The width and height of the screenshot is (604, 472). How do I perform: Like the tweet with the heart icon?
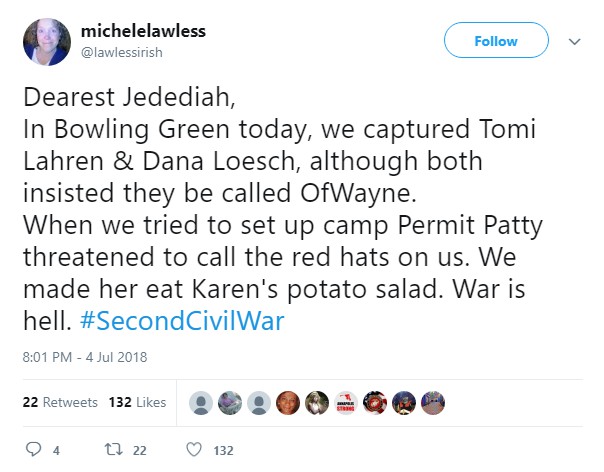tap(196, 450)
